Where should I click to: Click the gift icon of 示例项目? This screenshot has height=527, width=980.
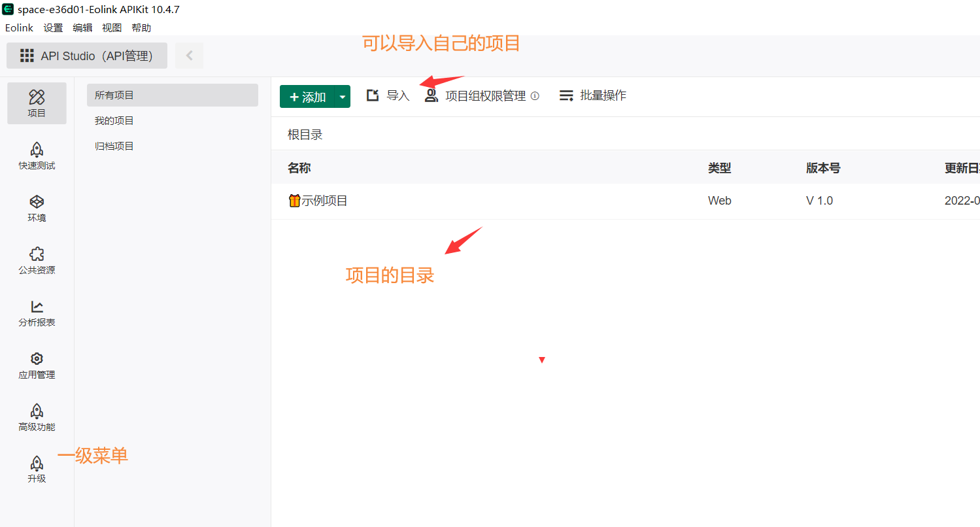tap(294, 201)
